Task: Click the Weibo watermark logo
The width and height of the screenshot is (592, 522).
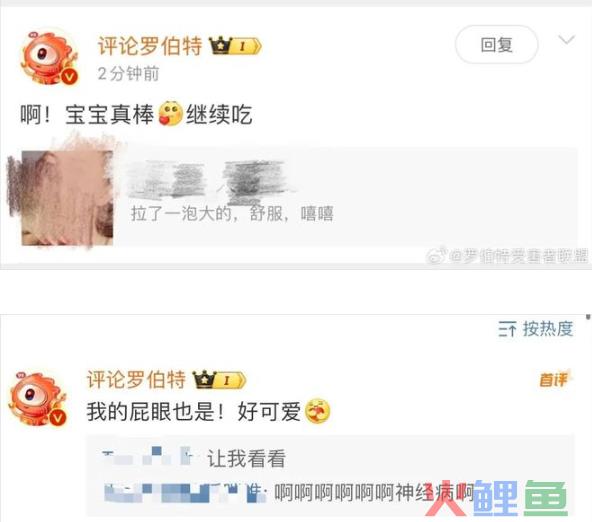Action: point(437,256)
